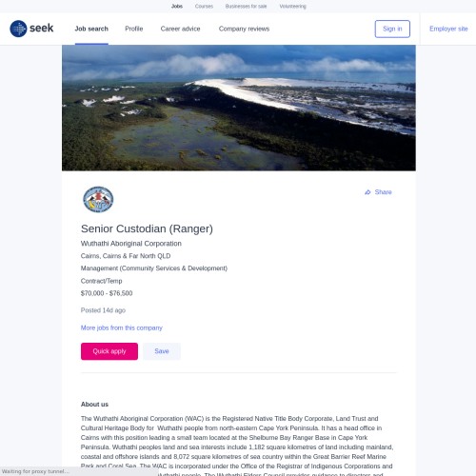476x476 pixels.
Task: Click Quick apply button
Action: point(109,351)
